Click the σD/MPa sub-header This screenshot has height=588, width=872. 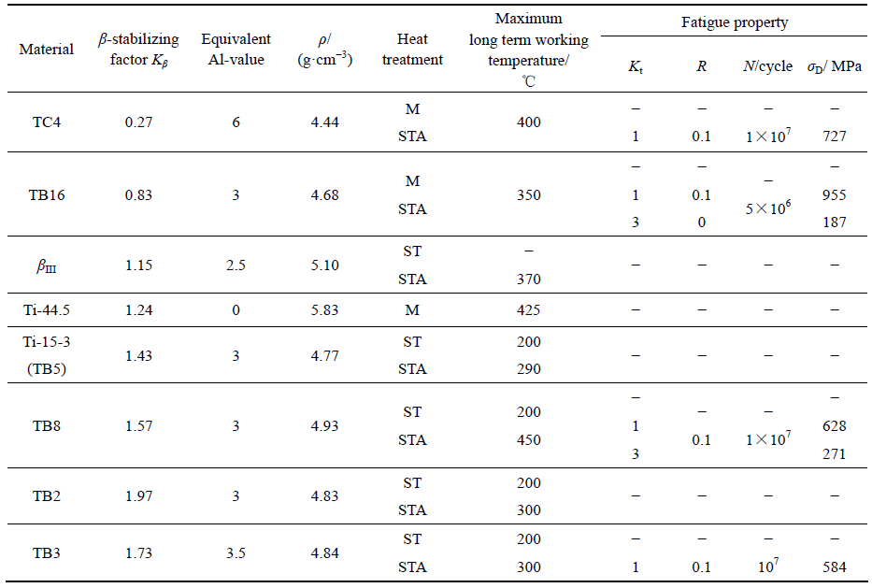tap(835, 66)
